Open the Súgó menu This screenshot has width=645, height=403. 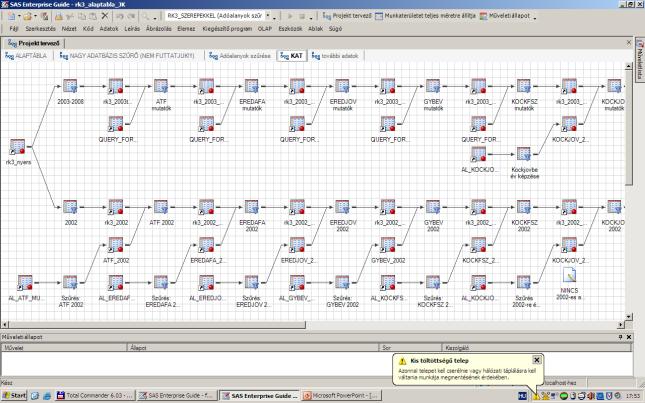click(335, 29)
